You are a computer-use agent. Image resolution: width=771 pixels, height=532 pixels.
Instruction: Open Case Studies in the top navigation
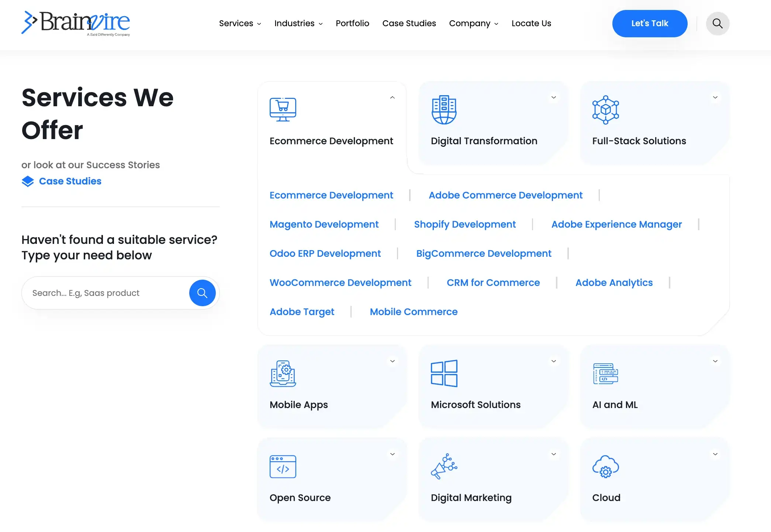click(x=409, y=23)
